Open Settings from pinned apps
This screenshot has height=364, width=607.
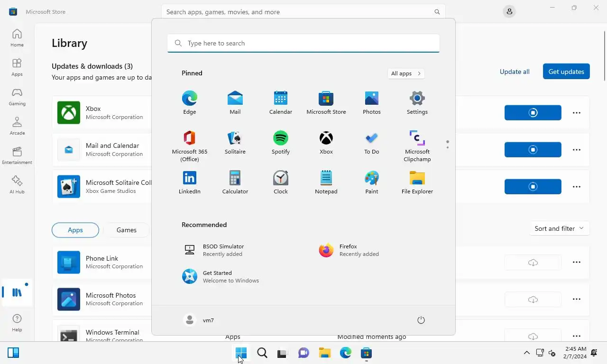pos(417,103)
